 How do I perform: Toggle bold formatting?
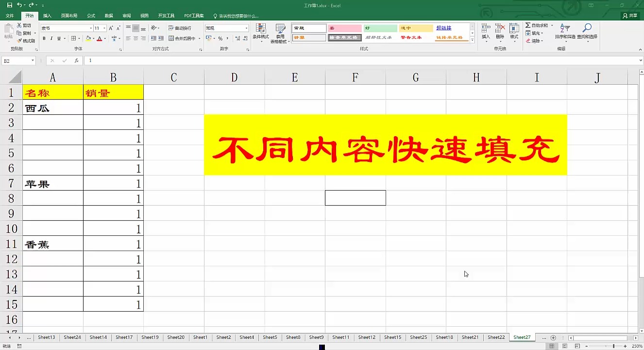(x=44, y=38)
